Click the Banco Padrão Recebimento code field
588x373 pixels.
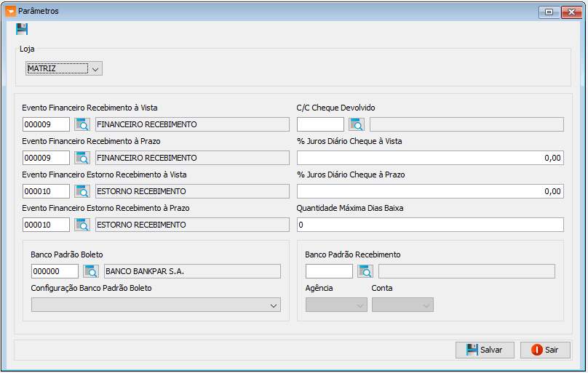pyautogui.click(x=329, y=271)
